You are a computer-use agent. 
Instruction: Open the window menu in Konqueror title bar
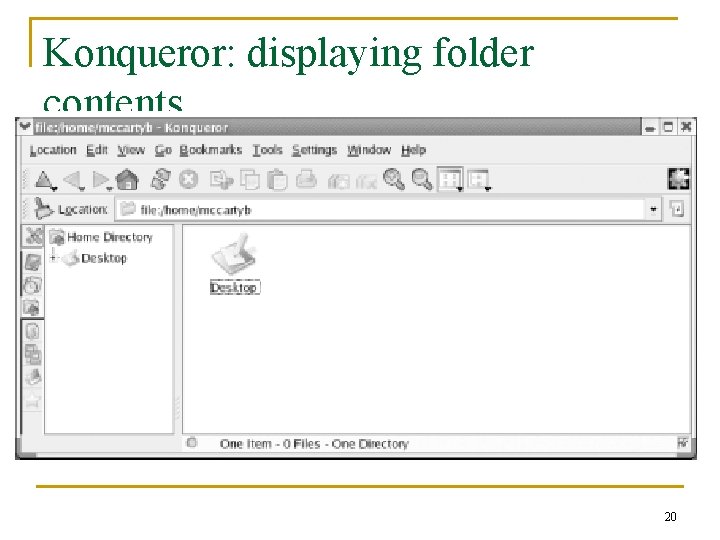pyautogui.click(x=24, y=127)
